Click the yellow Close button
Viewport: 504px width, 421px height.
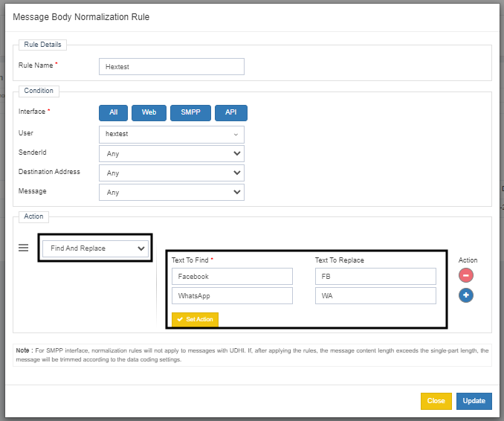(436, 401)
